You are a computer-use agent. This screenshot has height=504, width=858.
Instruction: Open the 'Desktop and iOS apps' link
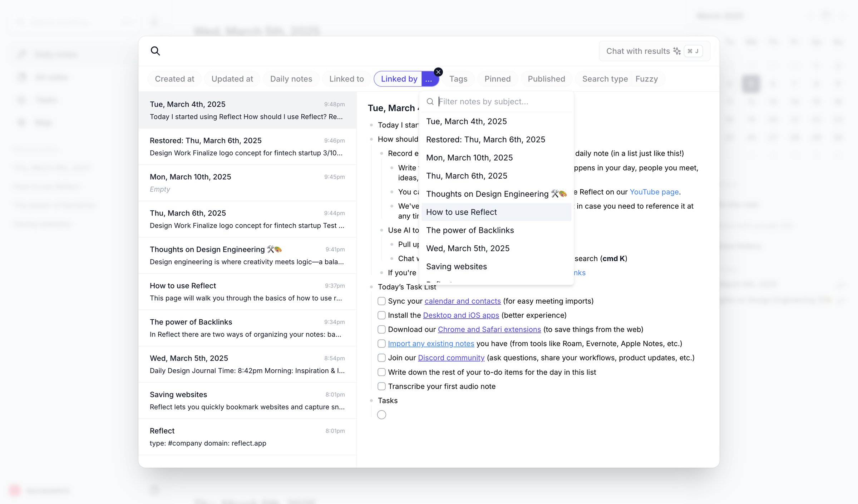[461, 315]
